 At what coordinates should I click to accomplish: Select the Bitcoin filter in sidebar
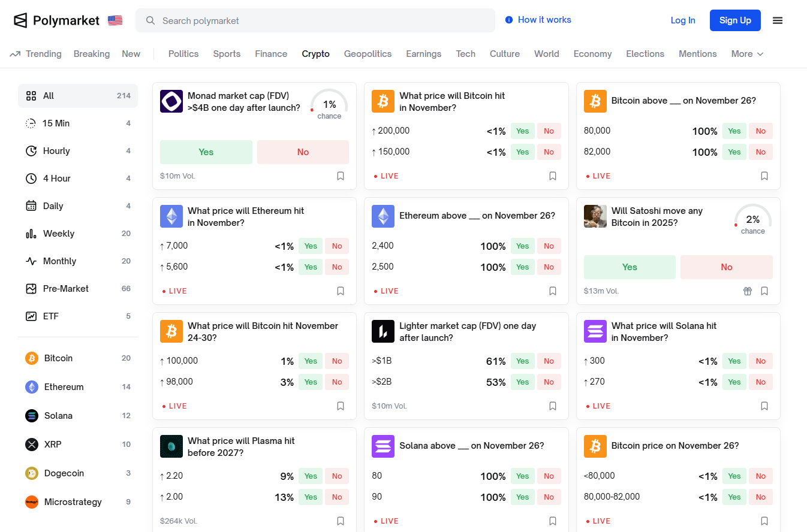(78, 358)
